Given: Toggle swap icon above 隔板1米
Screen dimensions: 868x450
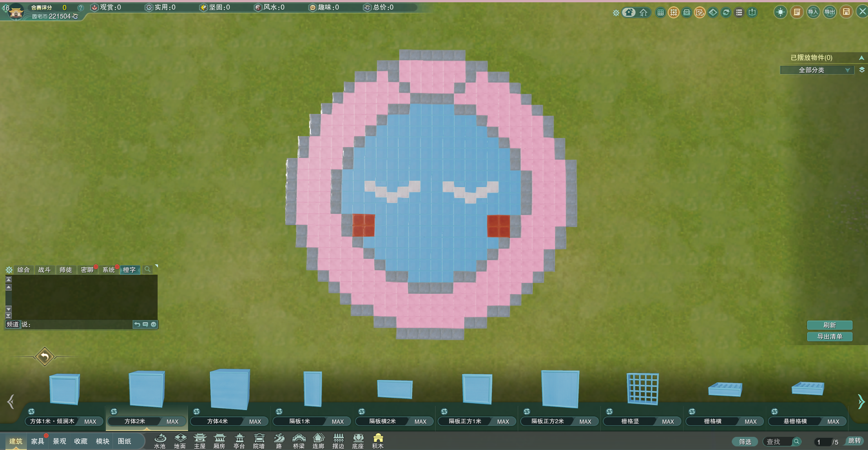Looking at the screenshot, I should tap(279, 411).
